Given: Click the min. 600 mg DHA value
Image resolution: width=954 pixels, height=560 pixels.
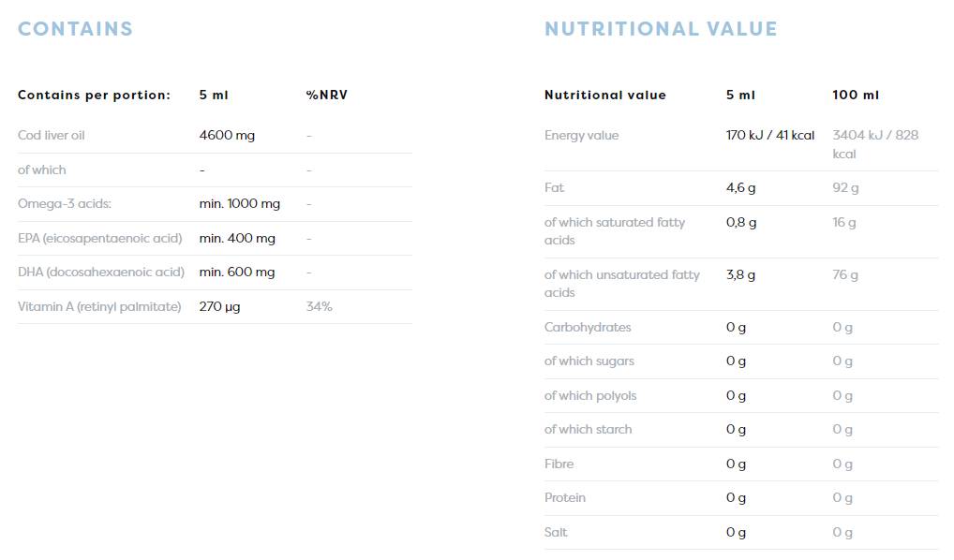Looking at the screenshot, I should [237, 273].
